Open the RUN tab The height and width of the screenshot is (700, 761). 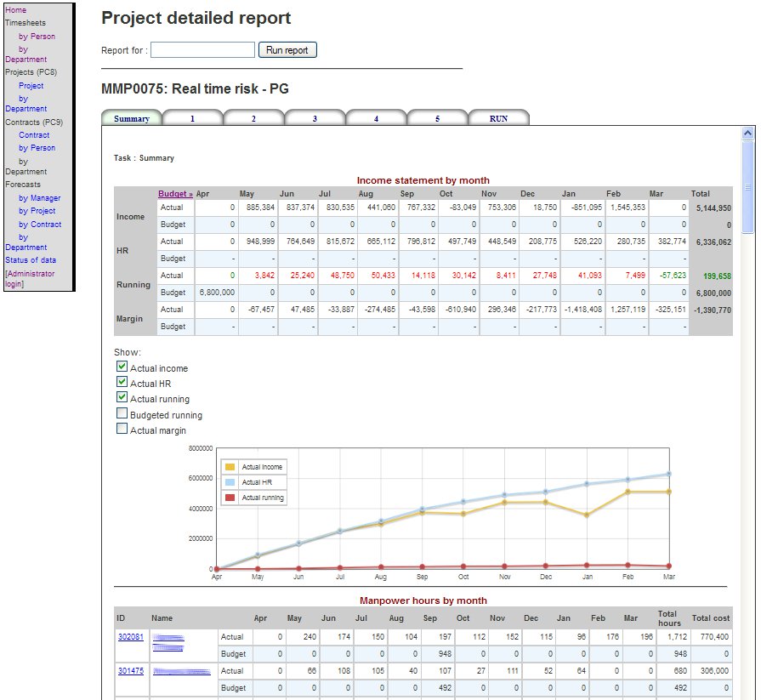pyautogui.click(x=498, y=119)
